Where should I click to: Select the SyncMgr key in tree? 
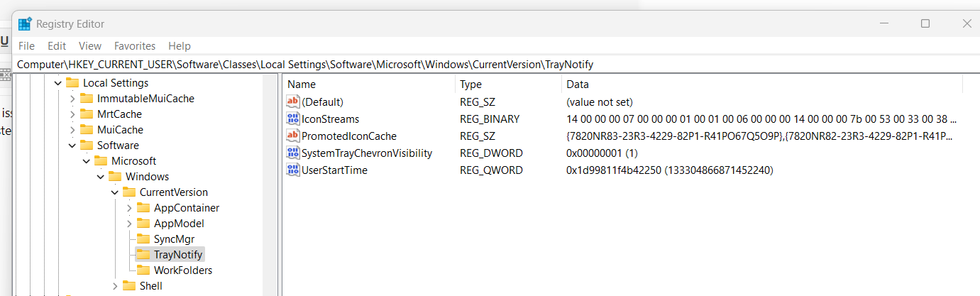coord(174,239)
